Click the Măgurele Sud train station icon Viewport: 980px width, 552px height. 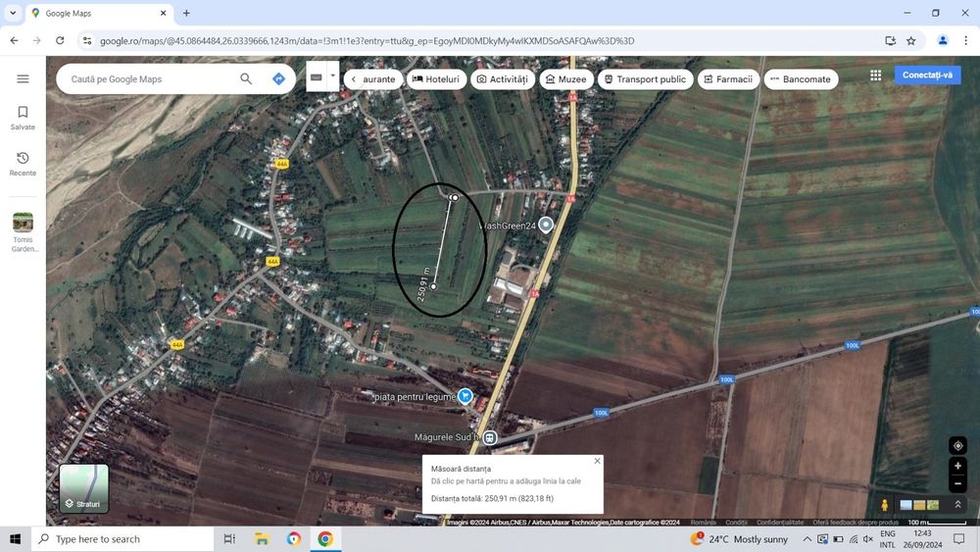click(x=490, y=437)
